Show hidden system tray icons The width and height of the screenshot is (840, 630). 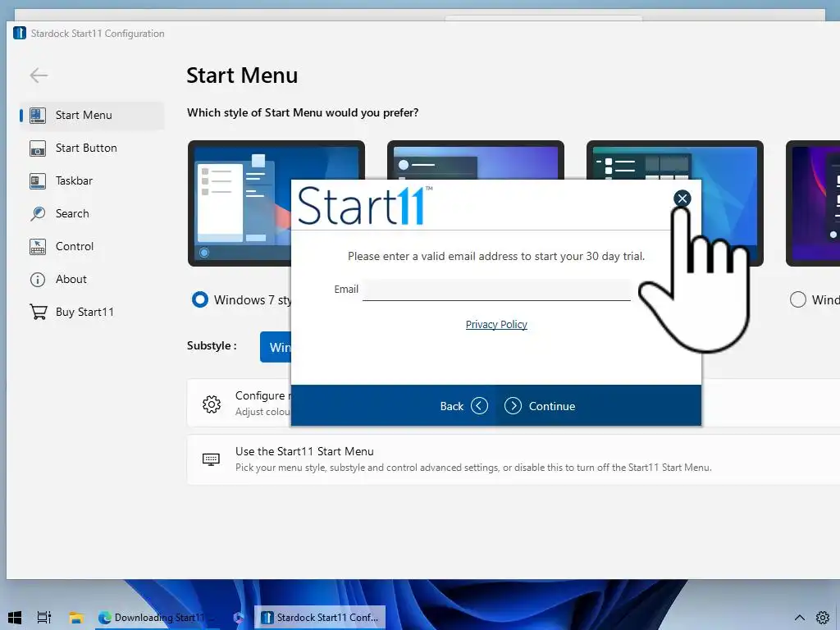pyautogui.click(x=799, y=618)
